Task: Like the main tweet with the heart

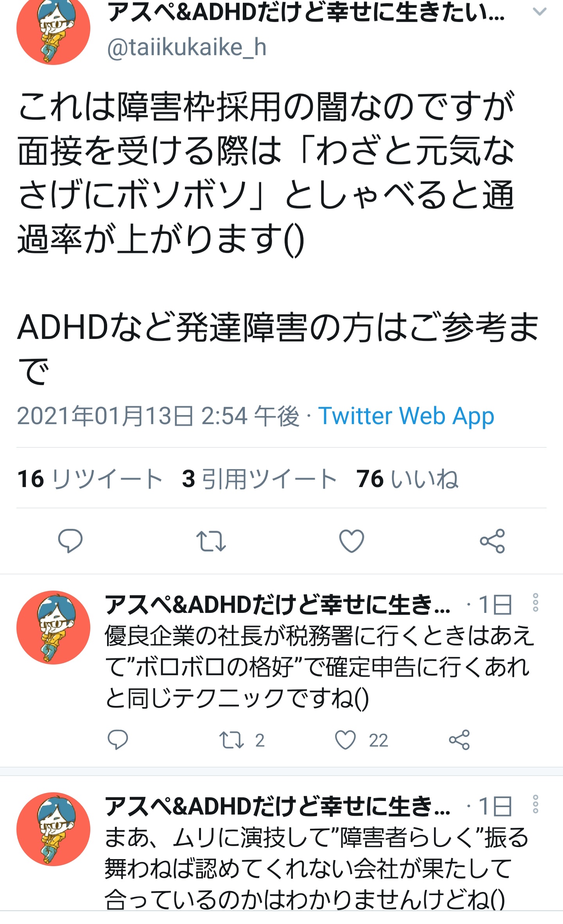Action: (x=351, y=541)
